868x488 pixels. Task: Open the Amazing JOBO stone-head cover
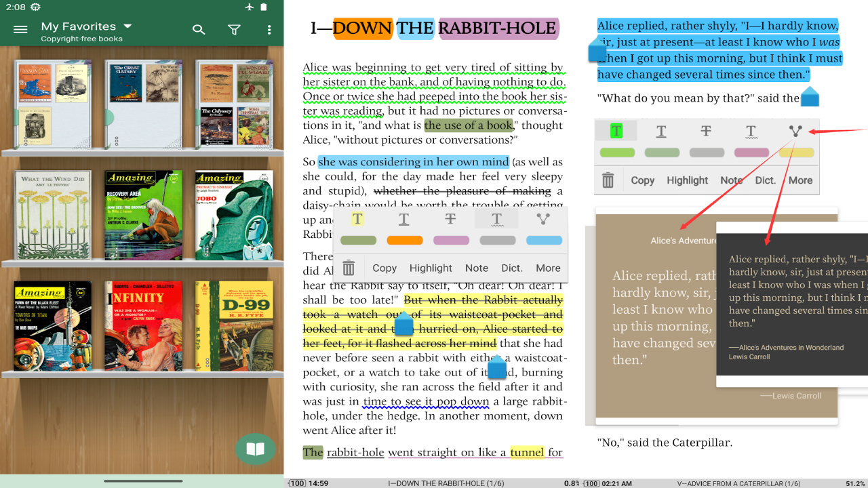234,215
